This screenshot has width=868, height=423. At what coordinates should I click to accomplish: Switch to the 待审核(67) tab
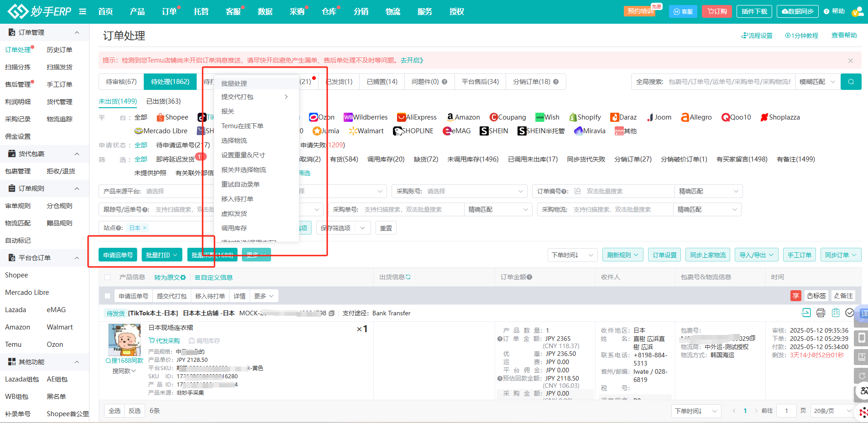point(121,82)
